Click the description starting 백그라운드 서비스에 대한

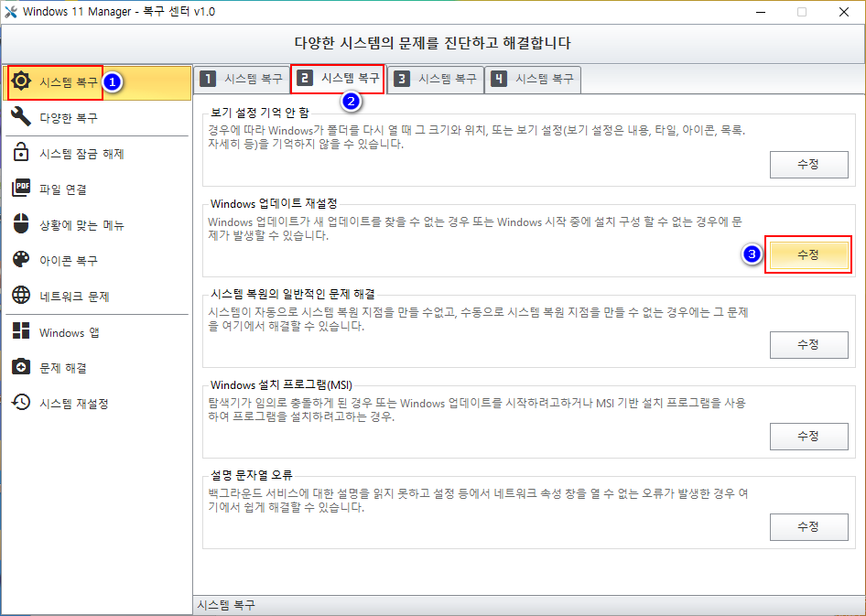478,500
